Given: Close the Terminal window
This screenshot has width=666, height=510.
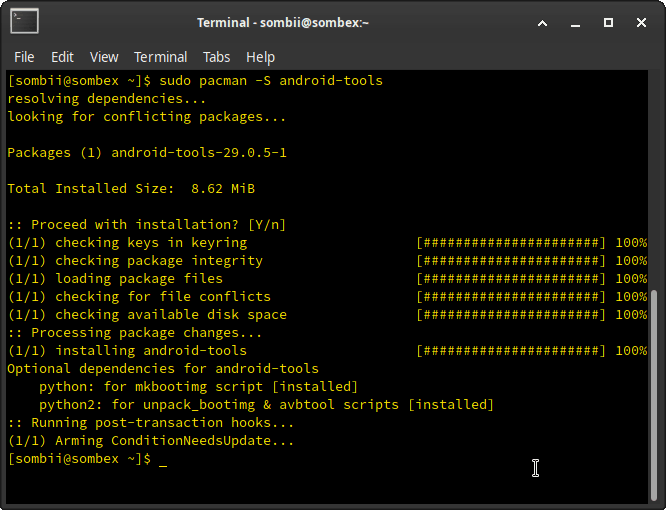Looking at the screenshot, I should [641, 22].
